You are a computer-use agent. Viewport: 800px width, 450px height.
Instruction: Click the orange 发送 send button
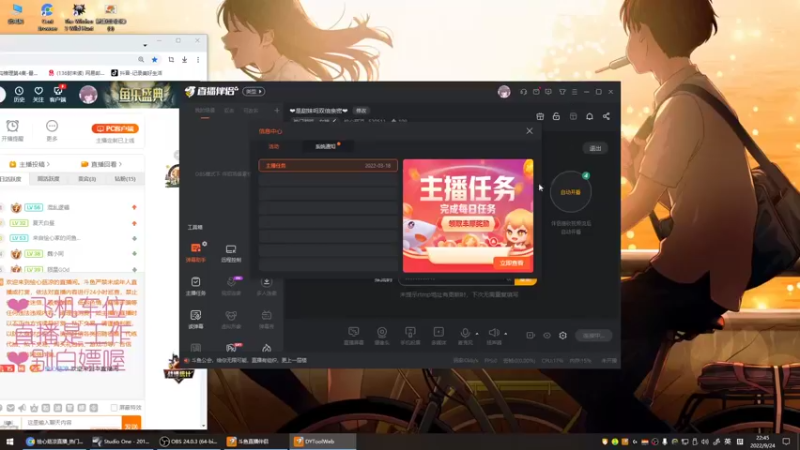132,424
